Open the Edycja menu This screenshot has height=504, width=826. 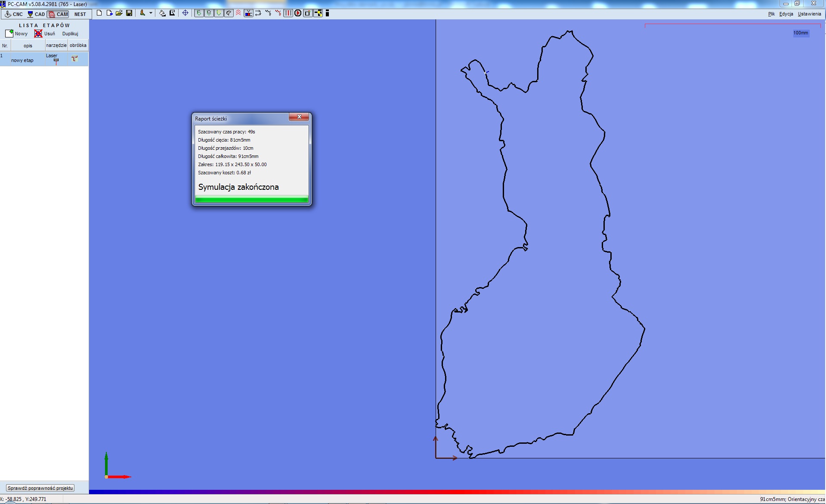point(786,14)
